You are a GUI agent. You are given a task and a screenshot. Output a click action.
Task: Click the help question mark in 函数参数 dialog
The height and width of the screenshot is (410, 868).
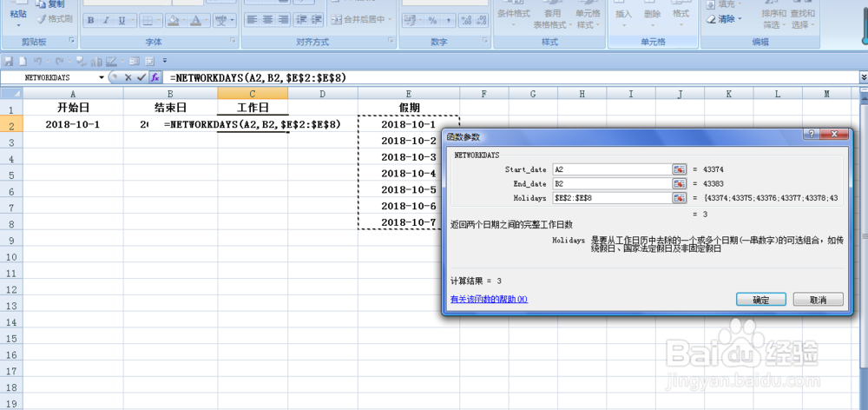tap(811, 135)
